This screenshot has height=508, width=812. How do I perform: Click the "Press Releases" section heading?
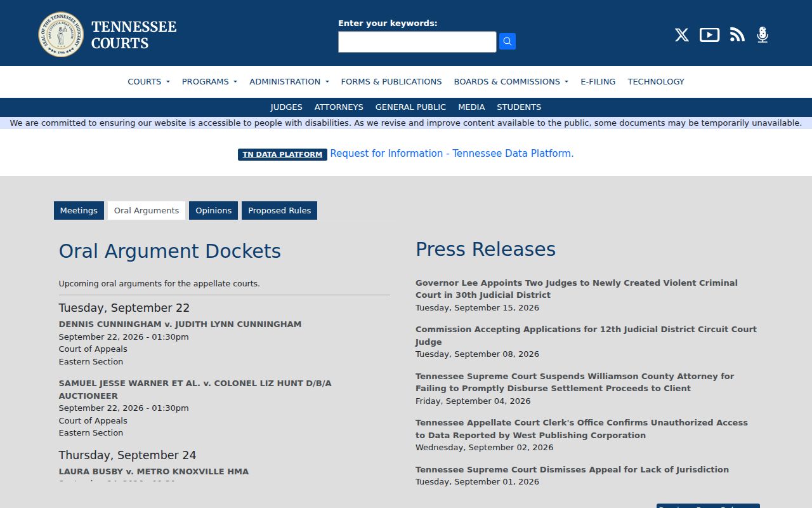[x=486, y=249]
